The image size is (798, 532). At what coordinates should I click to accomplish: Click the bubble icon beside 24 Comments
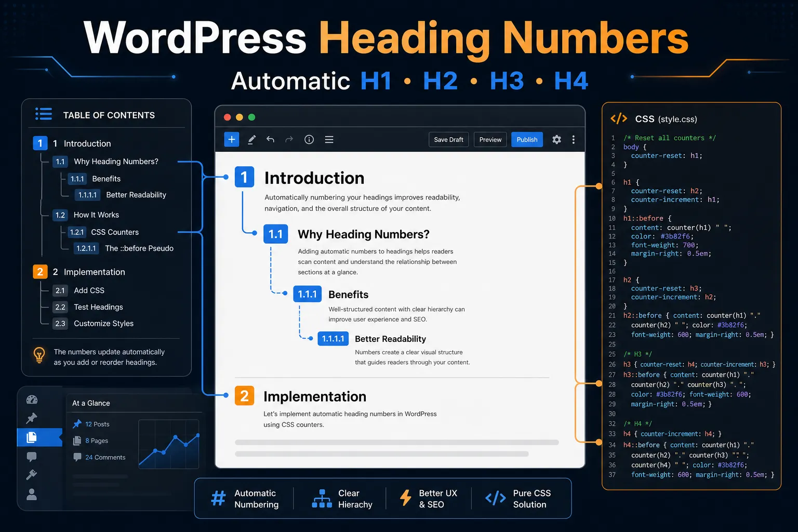(77, 457)
